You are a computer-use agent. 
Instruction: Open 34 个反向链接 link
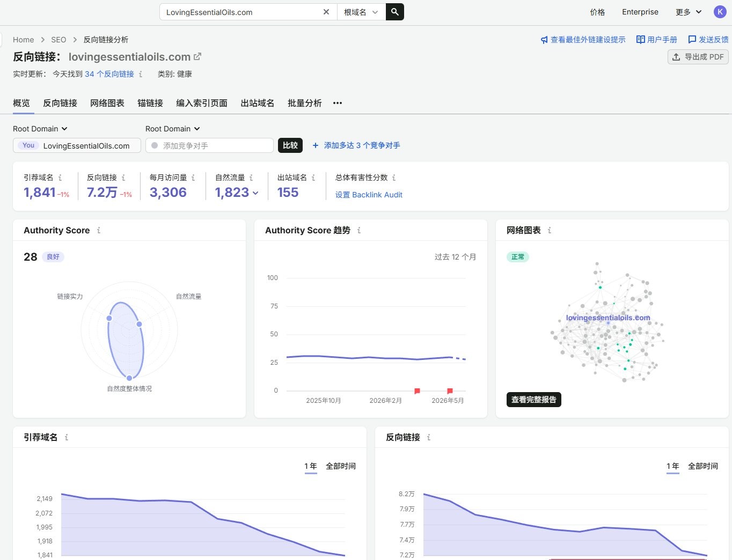point(109,74)
